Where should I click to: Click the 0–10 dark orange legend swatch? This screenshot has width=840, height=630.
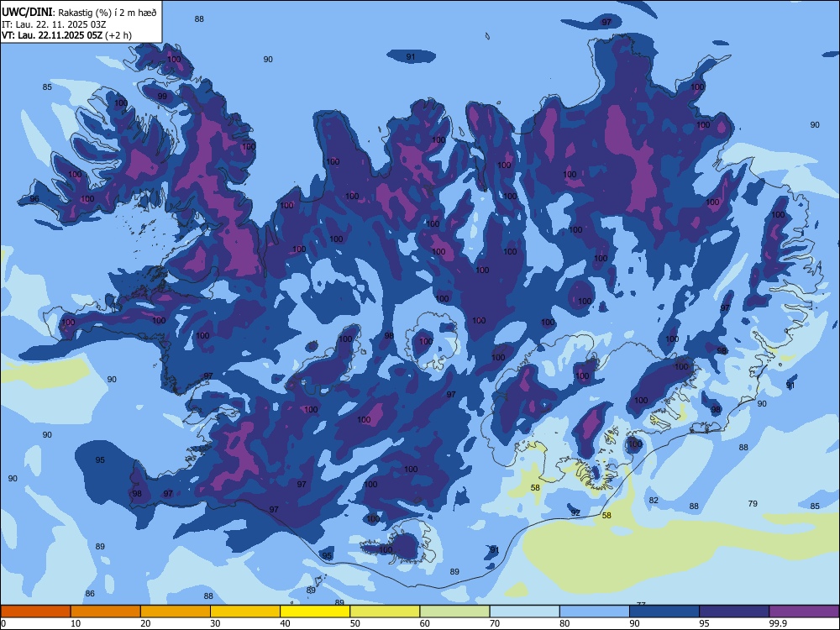[x=35, y=612]
